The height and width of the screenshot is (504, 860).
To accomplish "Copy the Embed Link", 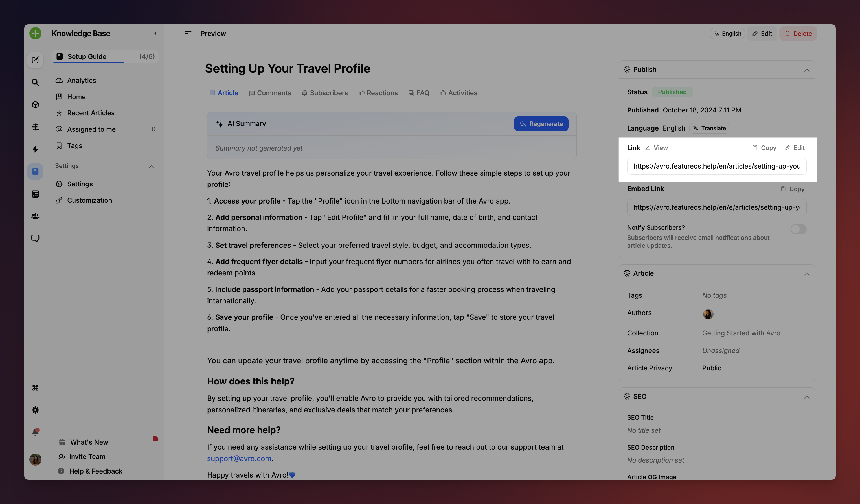I will pos(793,189).
